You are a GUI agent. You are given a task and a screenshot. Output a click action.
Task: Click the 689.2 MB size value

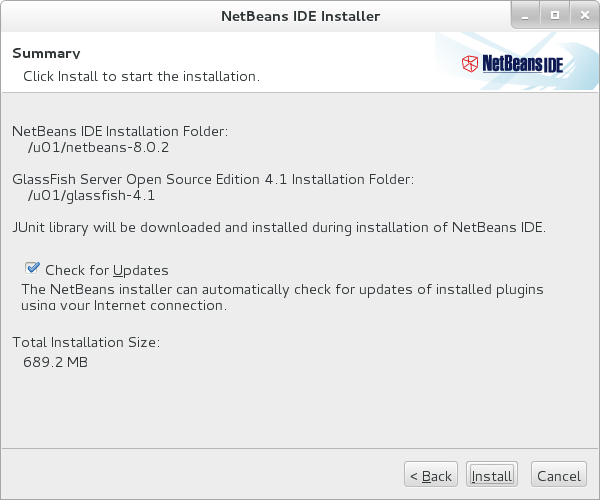point(55,362)
